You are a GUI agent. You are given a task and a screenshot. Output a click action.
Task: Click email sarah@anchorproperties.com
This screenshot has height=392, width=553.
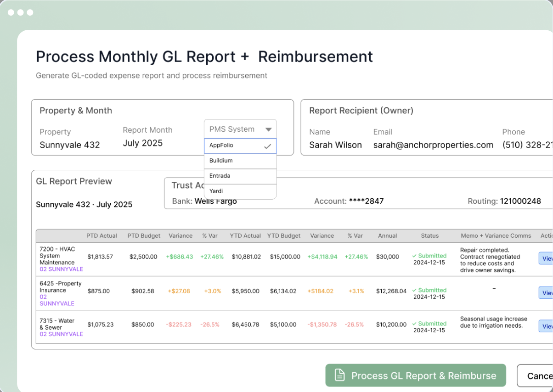tap(433, 145)
